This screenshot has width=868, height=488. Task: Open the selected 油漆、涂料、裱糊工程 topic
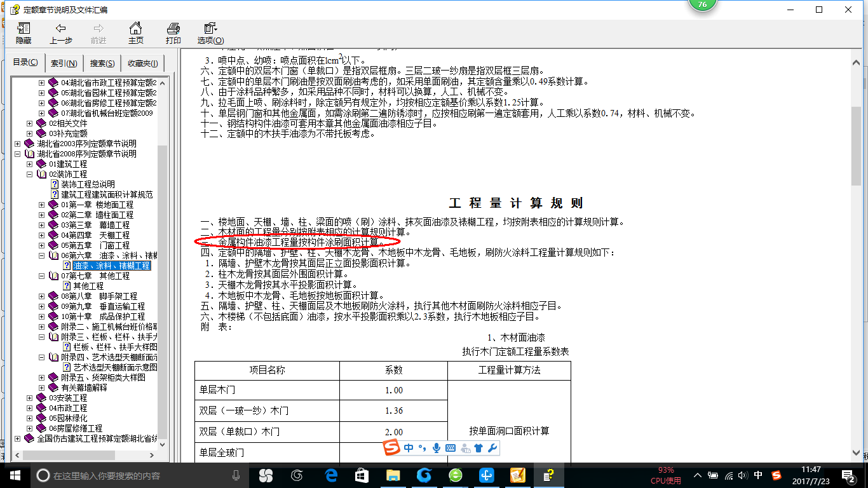coord(112,266)
